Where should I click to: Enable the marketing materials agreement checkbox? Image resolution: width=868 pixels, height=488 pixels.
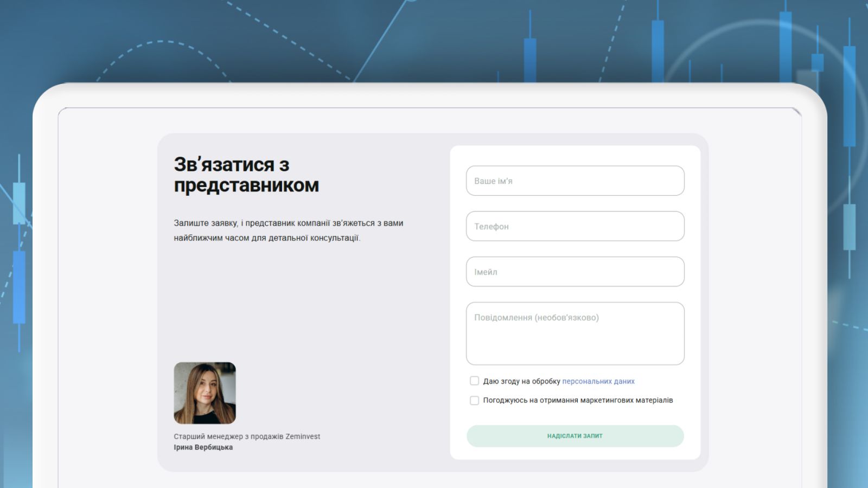(474, 401)
